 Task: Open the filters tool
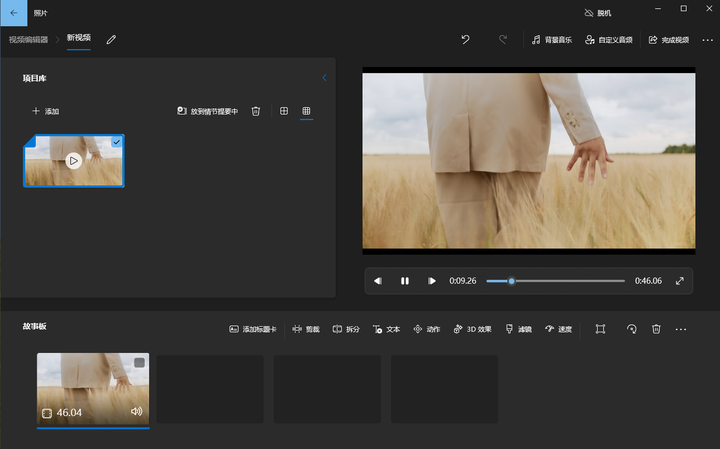(518, 329)
